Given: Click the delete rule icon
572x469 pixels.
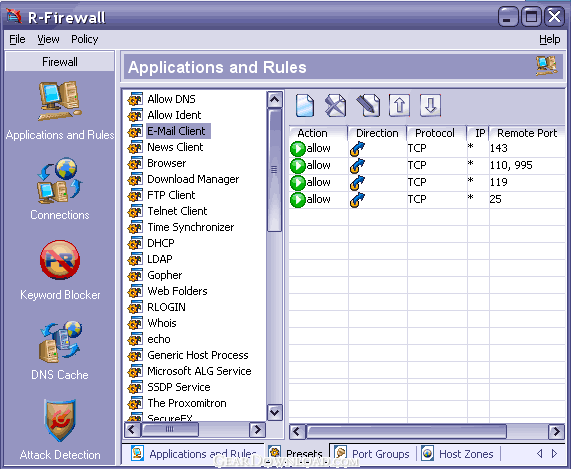Looking at the screenshot, I should click(335, 106).
